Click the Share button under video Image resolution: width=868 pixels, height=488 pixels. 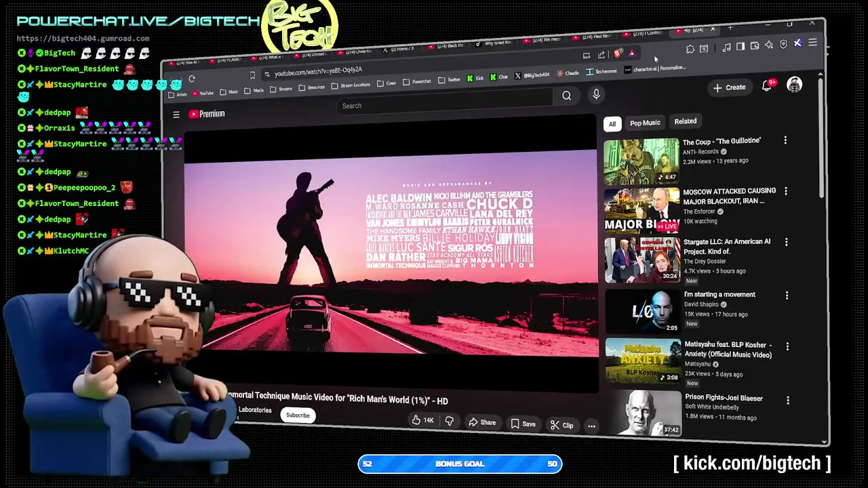482,423
